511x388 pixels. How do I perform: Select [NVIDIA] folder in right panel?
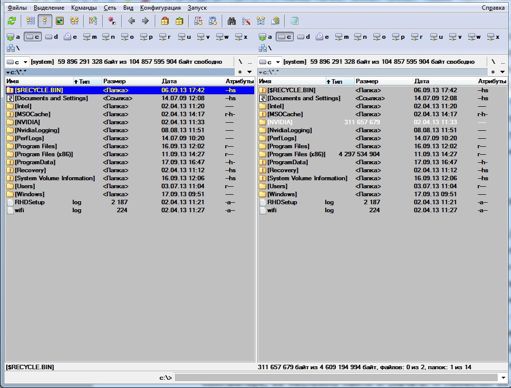(383, 122)
